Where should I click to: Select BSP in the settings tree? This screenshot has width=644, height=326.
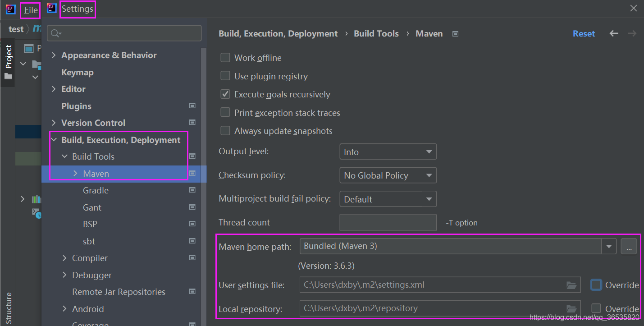[90, 224]
